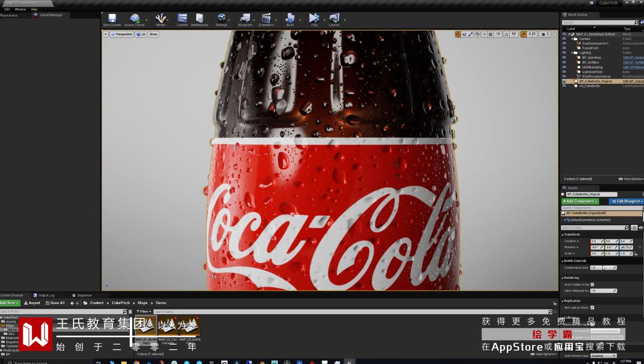Toggle the Net Load on Client checkbox
This screenshot has height=364, width=644.
592,307
